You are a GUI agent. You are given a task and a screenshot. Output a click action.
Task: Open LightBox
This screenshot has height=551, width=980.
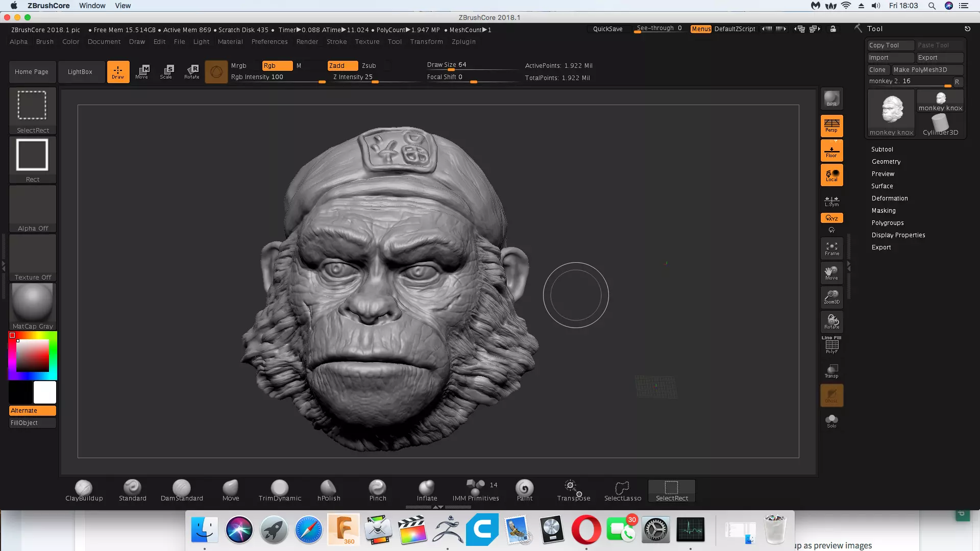pos(80,72)
